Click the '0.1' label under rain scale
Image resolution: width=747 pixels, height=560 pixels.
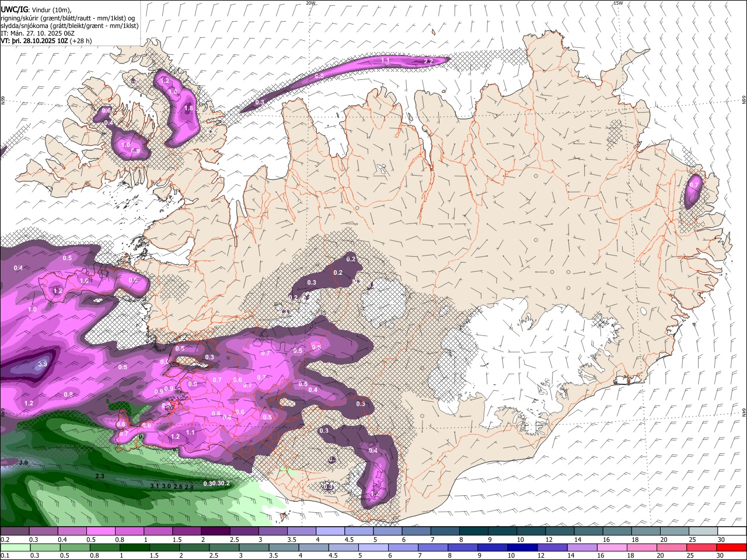[x=5, y=556]
